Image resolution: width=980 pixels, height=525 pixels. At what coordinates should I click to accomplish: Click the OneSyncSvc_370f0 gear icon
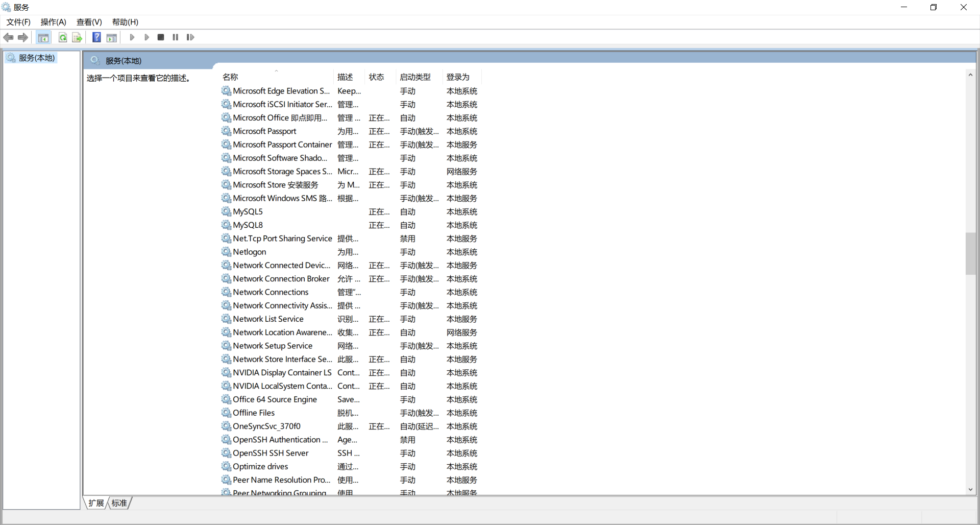(x=226, y=426)
